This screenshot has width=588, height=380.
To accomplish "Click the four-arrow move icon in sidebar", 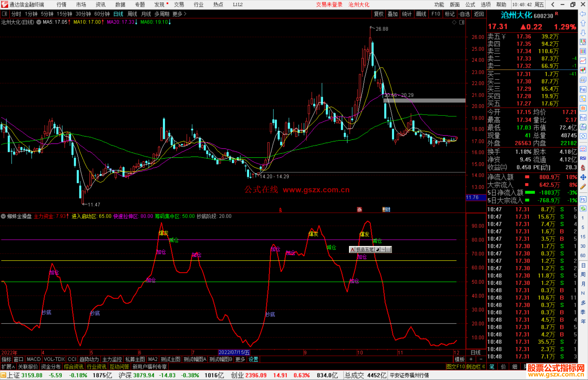I will 583,177.
